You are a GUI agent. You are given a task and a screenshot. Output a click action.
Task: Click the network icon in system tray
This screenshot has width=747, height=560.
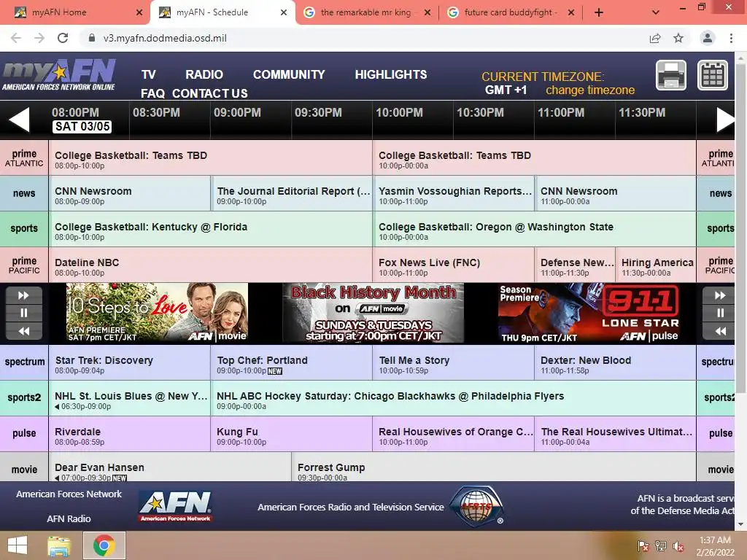[x=661, y=546]
